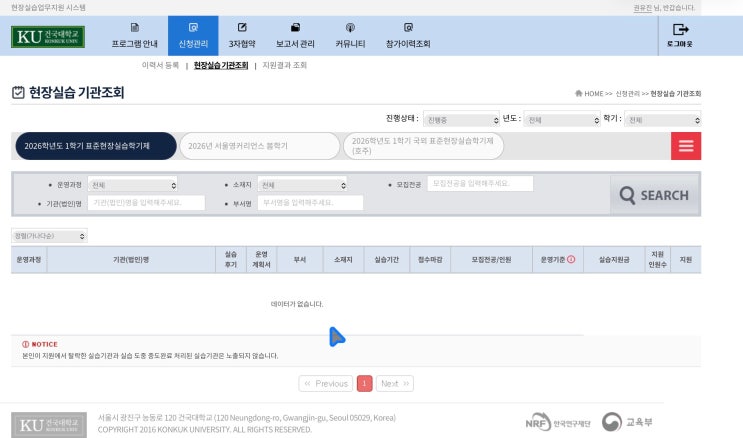Click the 실습기간 column header

(387, 260)
